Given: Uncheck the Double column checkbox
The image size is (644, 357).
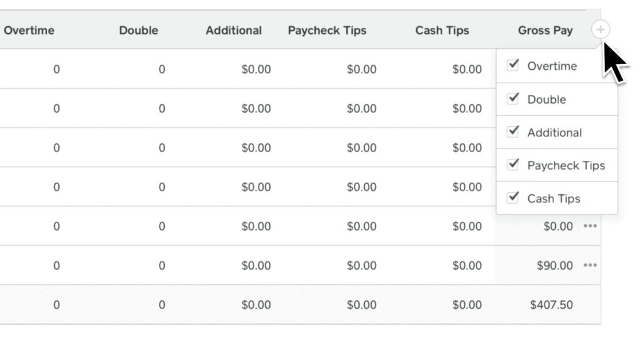Looking at the screenshot, I should (x=513, y=99).
